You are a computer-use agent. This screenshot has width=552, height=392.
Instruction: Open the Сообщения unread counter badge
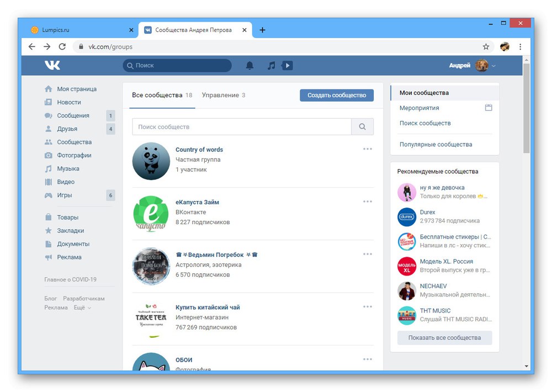coord(110,115)
